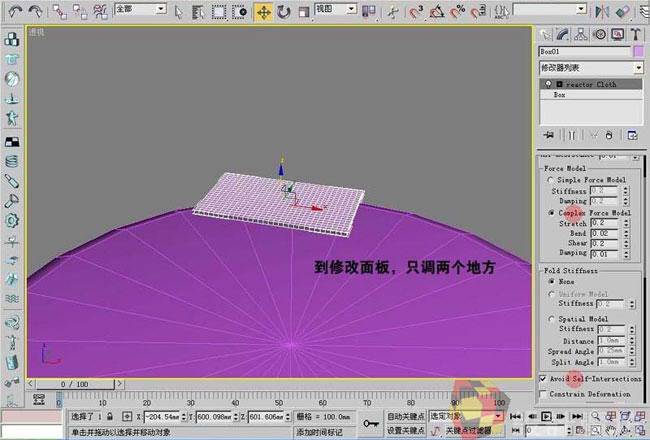Open the Select by Name list
The width and height of the screenshot is (650, 440).
point(199,12)
